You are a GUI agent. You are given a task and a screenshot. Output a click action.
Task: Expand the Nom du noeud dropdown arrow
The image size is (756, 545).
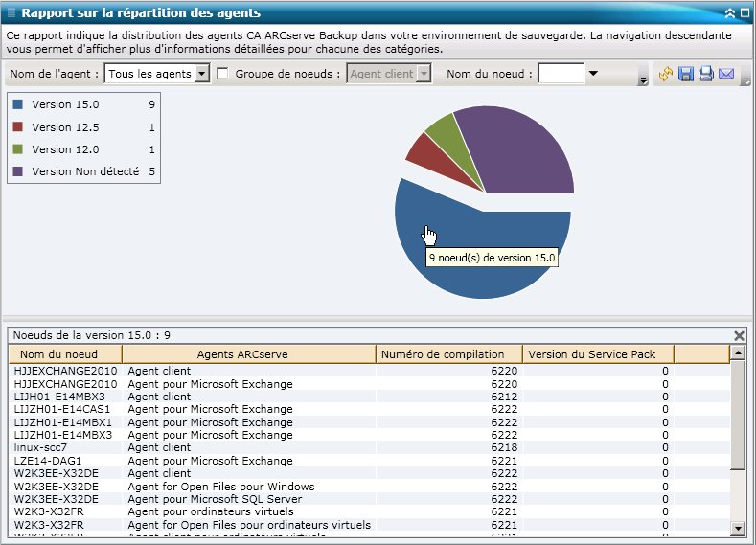point(593,74)
